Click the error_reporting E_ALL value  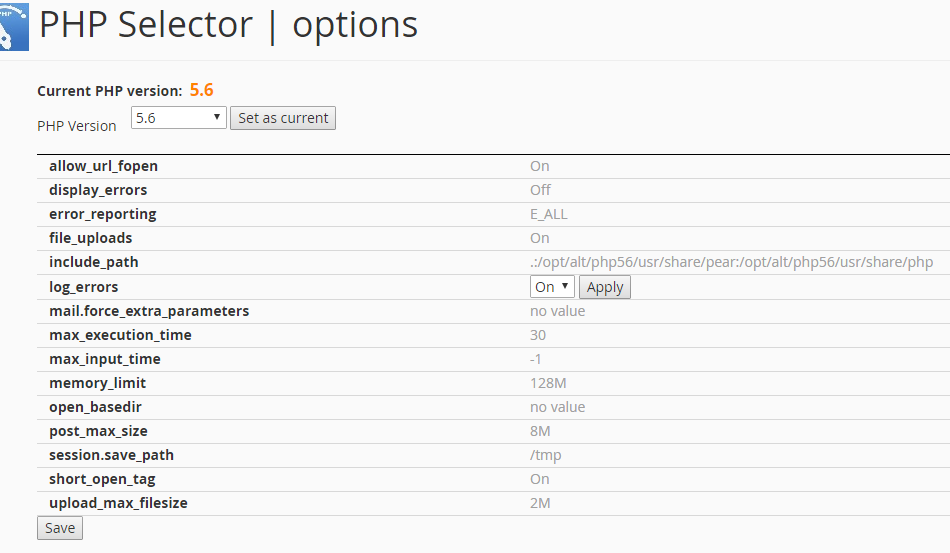point(549,214)
